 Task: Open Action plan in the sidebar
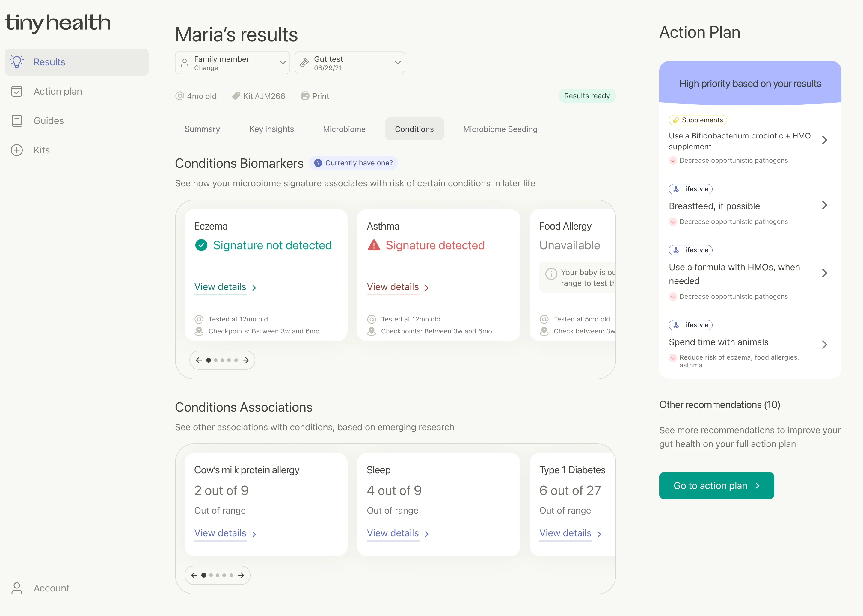pos(76,91)
